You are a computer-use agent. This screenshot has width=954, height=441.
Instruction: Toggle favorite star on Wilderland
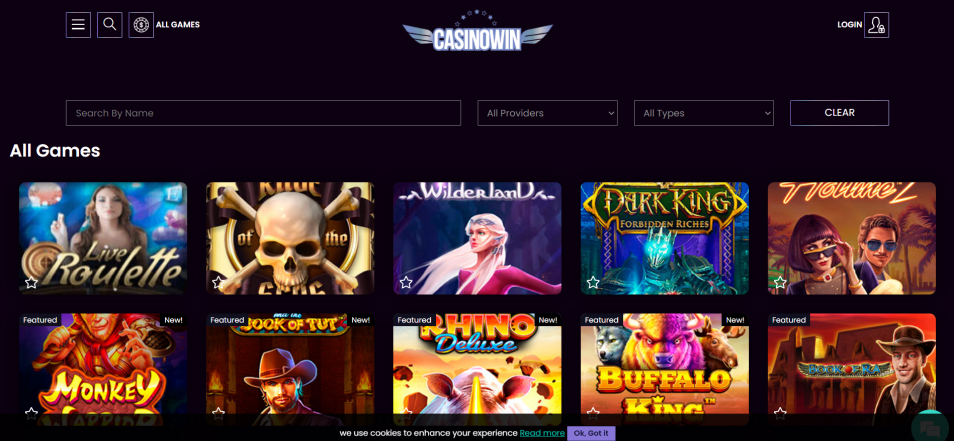click(x=406, y=282)
